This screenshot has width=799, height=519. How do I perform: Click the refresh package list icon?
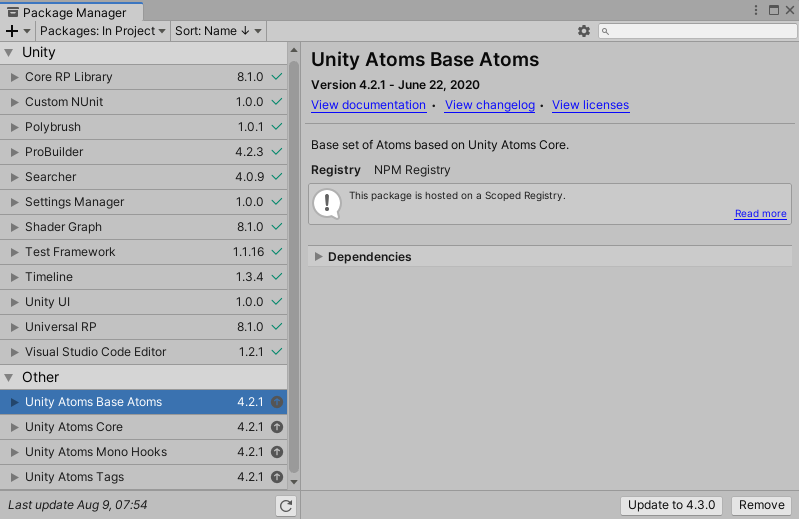point(286,505)
